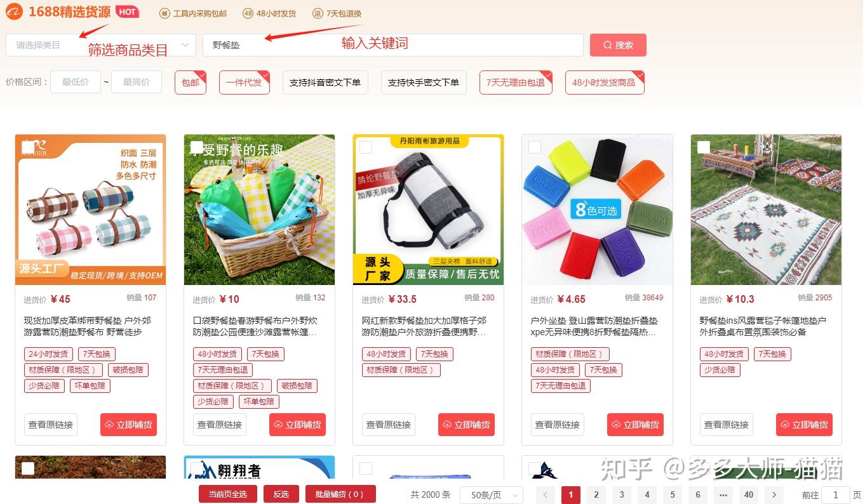Tick the checkbox on the ¥33.5 picnic mat
Screen dimensions: 865x504
(366, 147)
